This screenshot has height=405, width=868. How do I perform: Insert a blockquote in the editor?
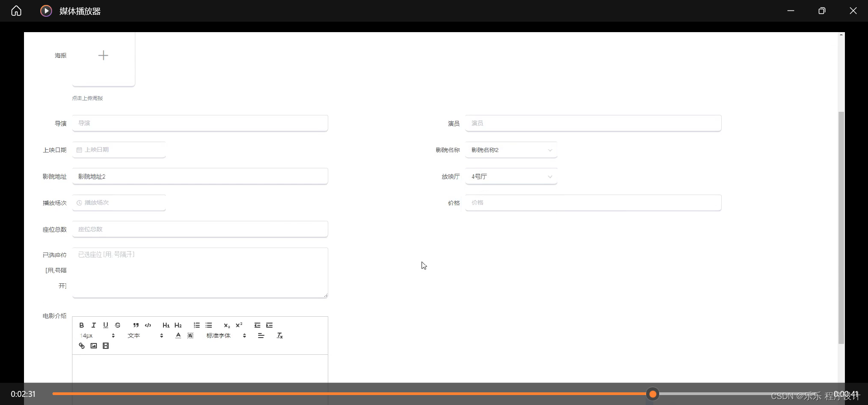click(136, 325)
